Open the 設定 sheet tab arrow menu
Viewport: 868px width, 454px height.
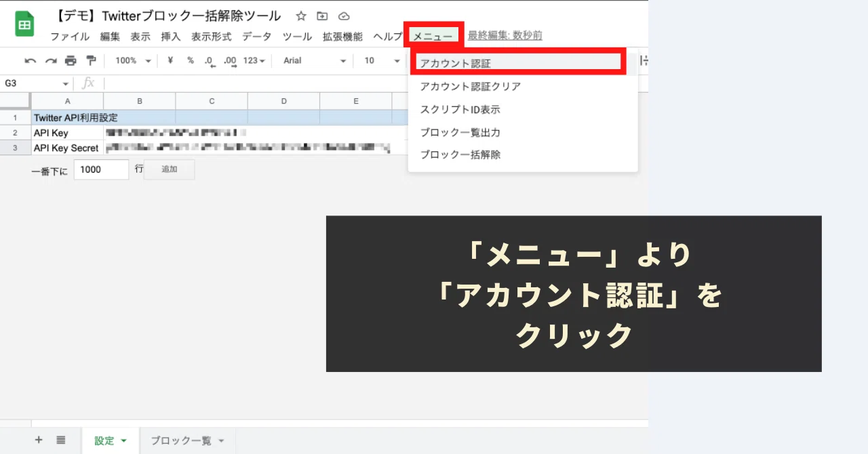pos(123,441)
